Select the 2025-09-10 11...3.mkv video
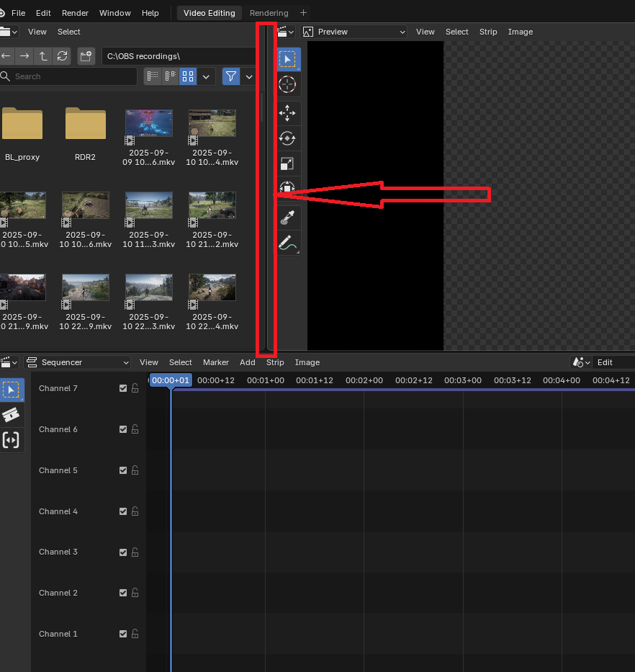 coord(149,220)
